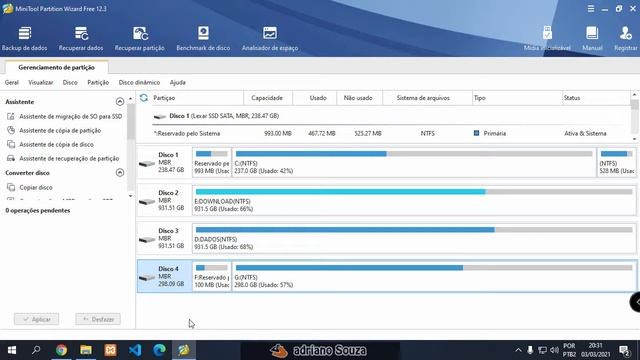Open taskbar search icon
The height and width of the screenshot is (360, 640).
coord(36,350)
